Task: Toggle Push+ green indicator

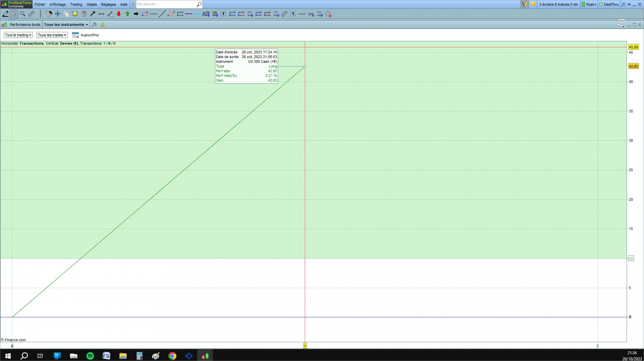Action: pyautogui.click(x=589, y=4)
